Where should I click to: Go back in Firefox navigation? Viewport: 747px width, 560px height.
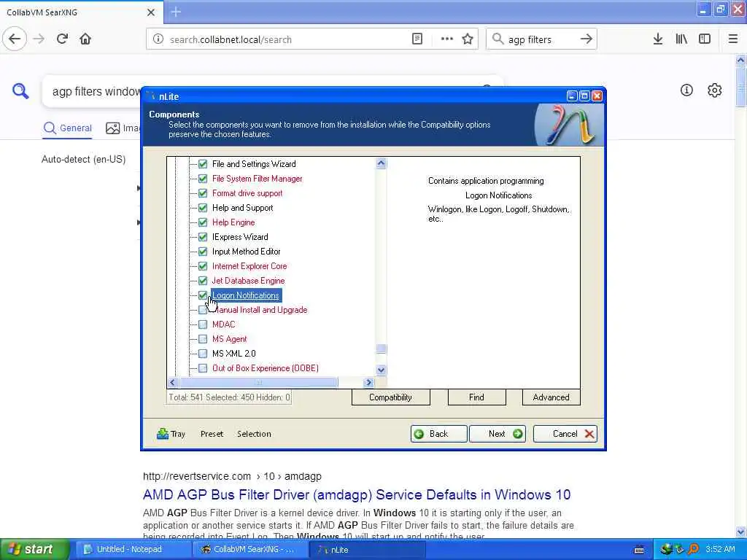(15, 39)
